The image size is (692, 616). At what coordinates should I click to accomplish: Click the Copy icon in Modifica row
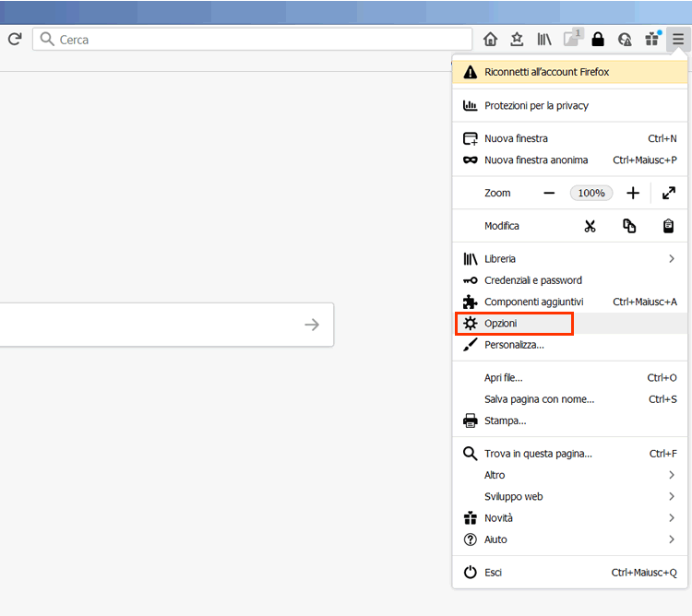pyautogui.click(x=629, y=226)
